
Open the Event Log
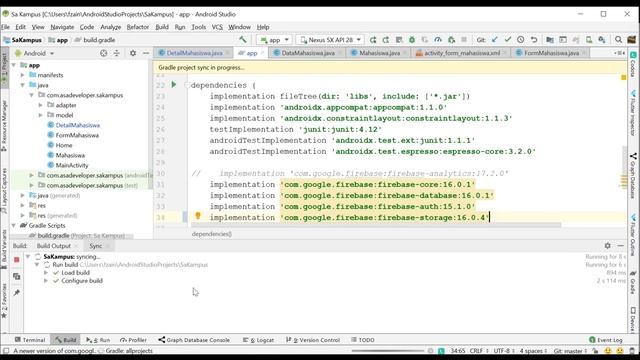click(x=606, y=340)
